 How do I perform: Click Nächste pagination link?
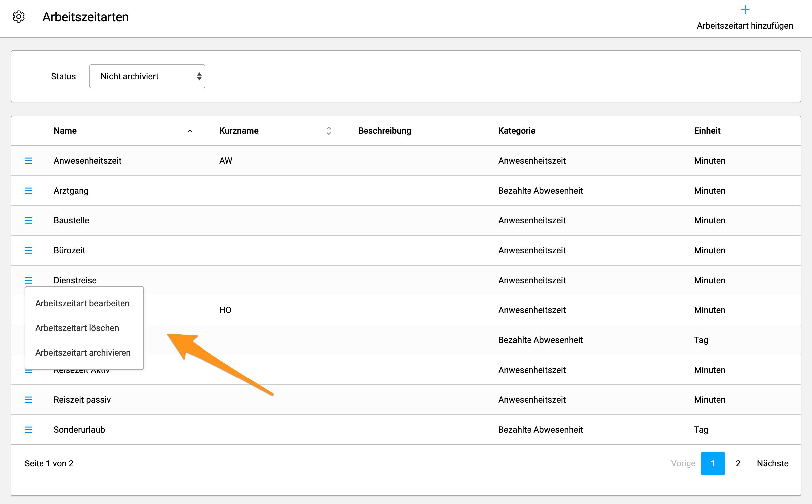pos(772,463)
